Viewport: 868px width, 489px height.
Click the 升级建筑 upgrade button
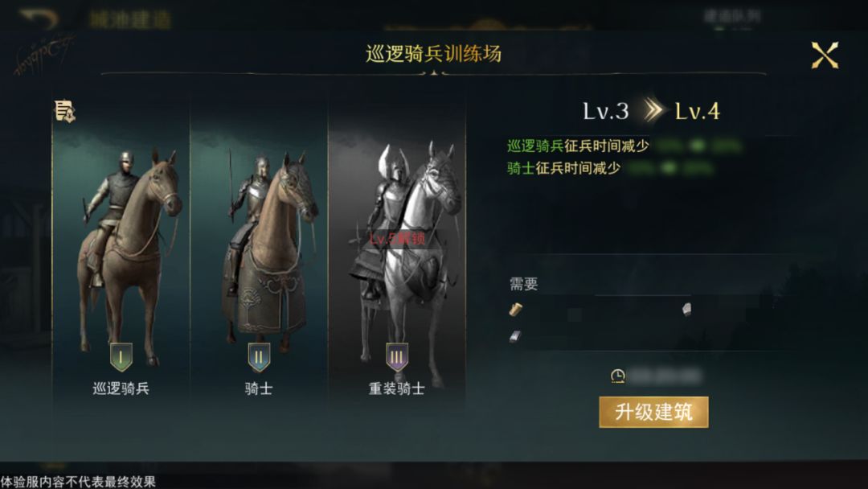[653, 412]
